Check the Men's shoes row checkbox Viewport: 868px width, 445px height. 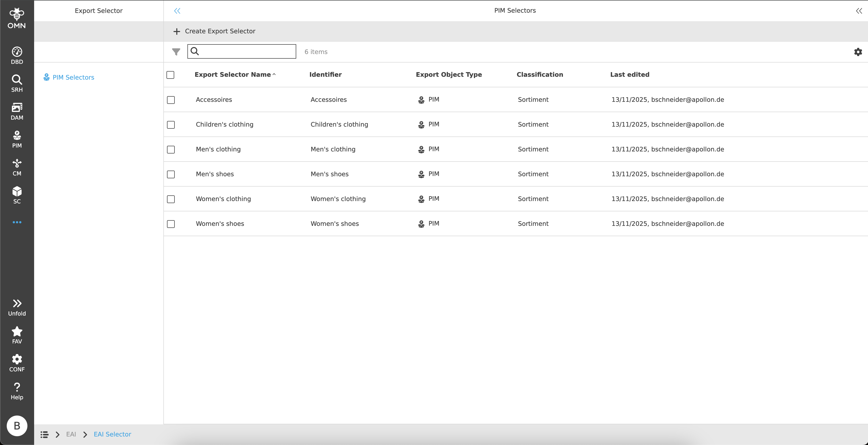click(x=171, y=174)
